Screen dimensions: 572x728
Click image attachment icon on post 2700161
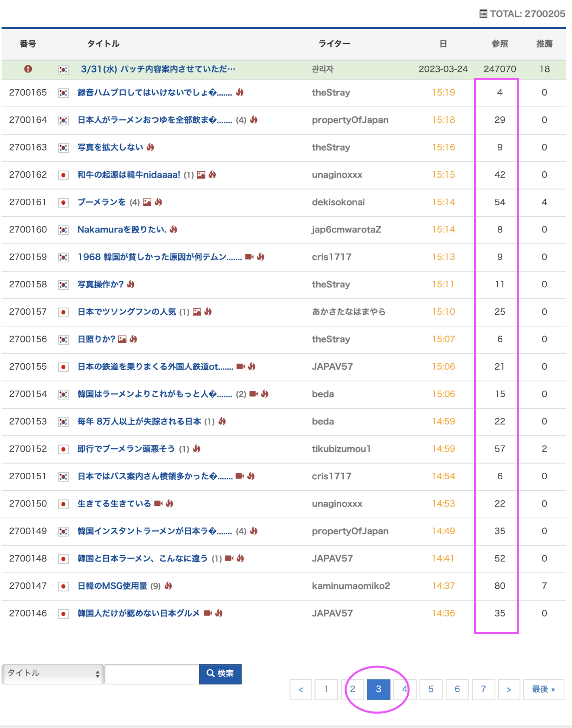pyautogui.click(x=147, y=202)
